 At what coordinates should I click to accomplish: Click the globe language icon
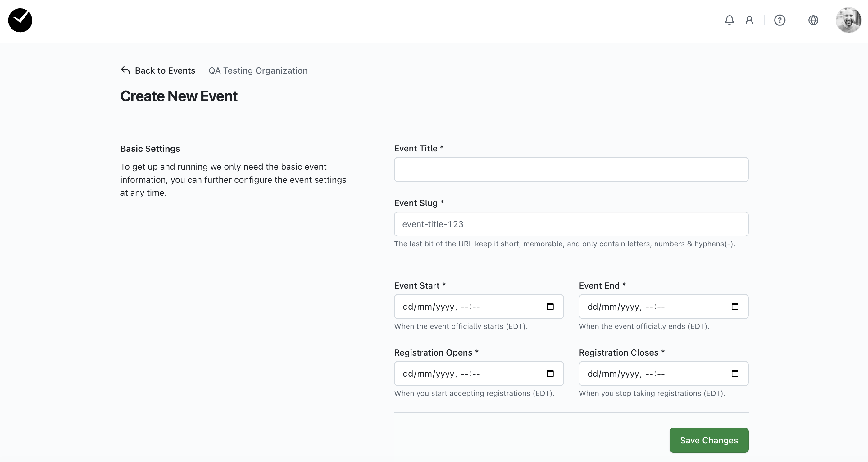[x=813, y=20]
